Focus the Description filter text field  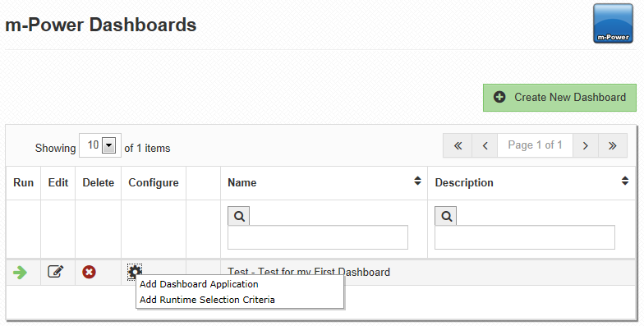pyautogui.click(x=525, y=237)
